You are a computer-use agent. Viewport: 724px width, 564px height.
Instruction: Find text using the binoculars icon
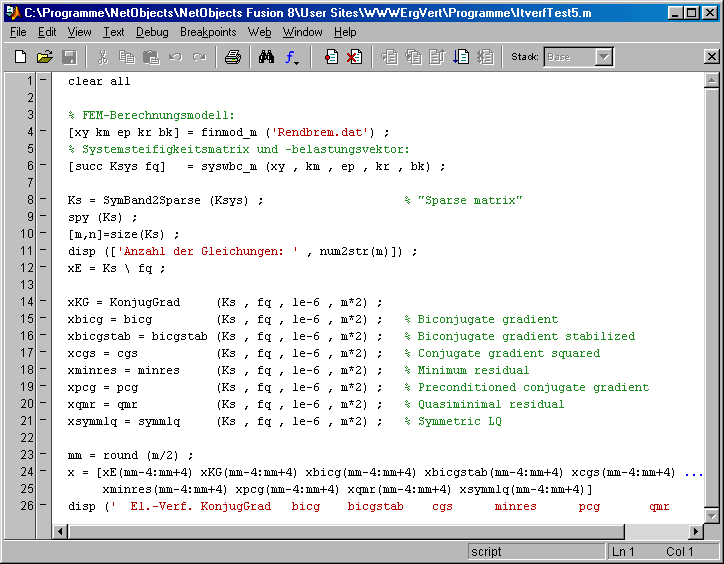pyautogui.click(x=266, y=57)
